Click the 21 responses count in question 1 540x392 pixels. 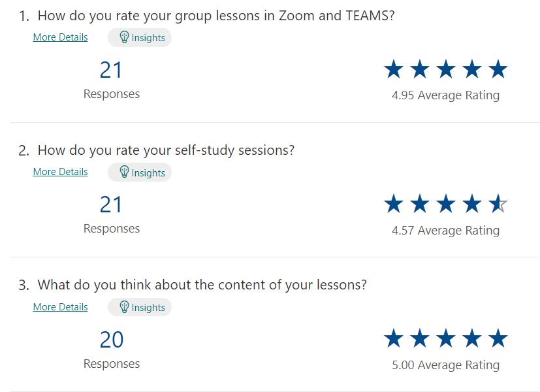pyautogui.click(x=111, y=70)
